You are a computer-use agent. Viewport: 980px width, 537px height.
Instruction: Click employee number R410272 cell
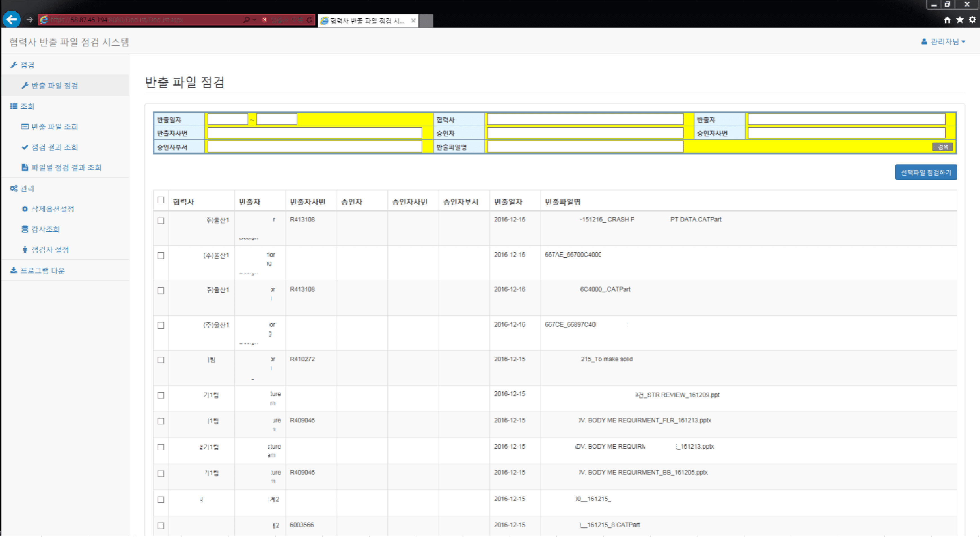[x=302, y=359]
